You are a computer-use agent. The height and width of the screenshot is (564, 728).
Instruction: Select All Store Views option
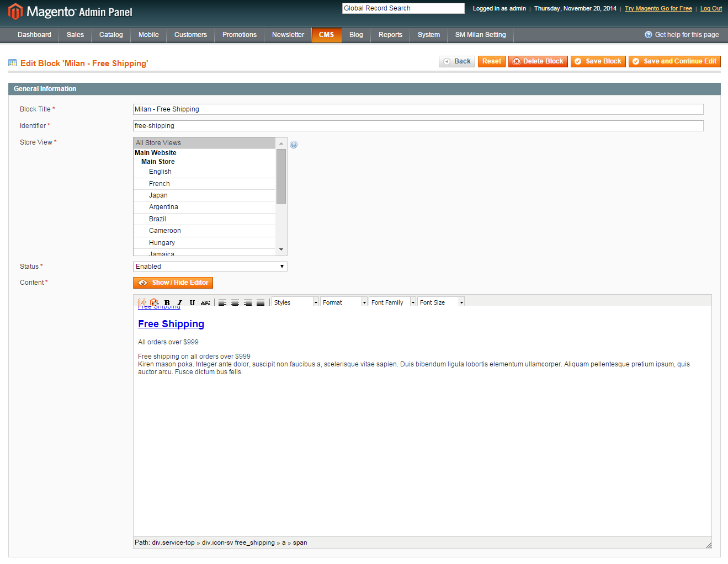click(204, 143)
